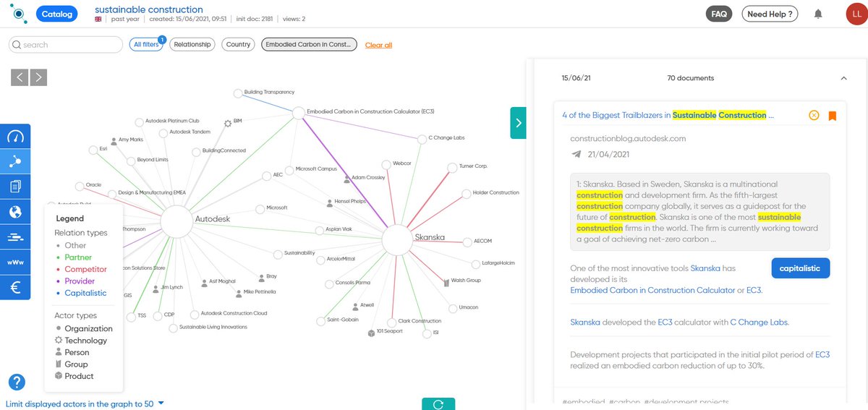Click Walsh Group node icon
This screenshot has height=410, width=868.
(x=446, y=281)
